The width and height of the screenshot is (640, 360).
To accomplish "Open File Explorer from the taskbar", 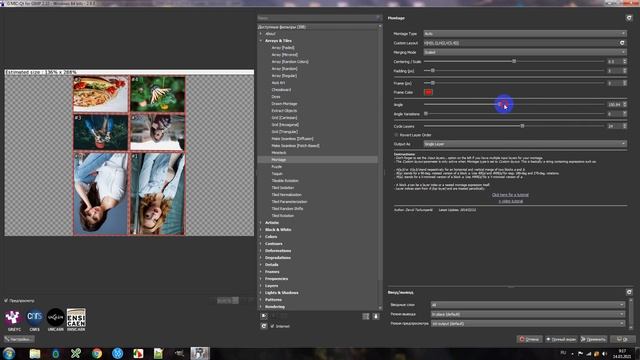I will click(x=35, y=353).
